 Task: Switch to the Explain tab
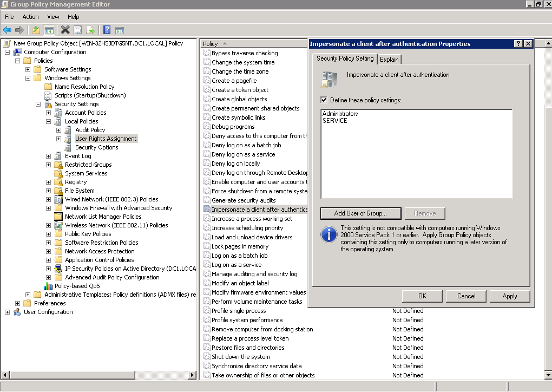coord(389,60)
